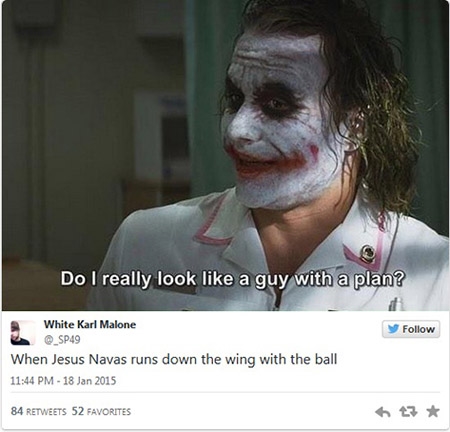Open the White Karl Malone display name
This screenshot has height=432, width=450.
click(x=90, y=324)
